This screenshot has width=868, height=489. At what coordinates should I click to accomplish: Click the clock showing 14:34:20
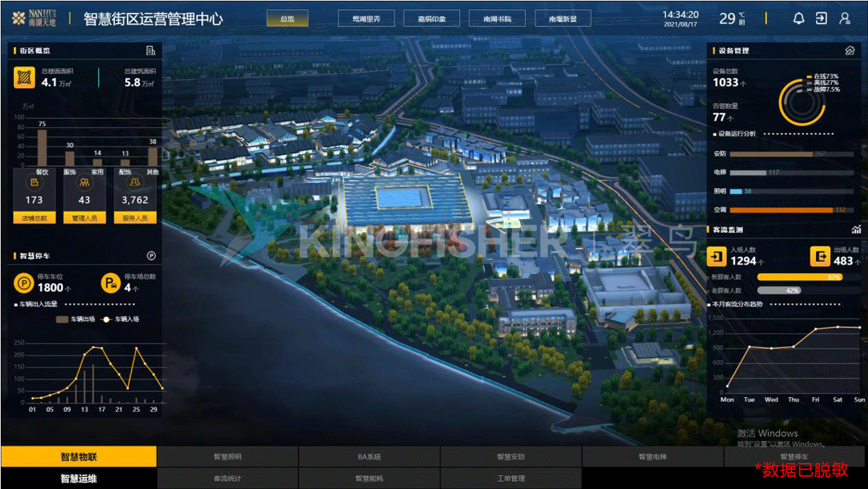click(681, 14)
